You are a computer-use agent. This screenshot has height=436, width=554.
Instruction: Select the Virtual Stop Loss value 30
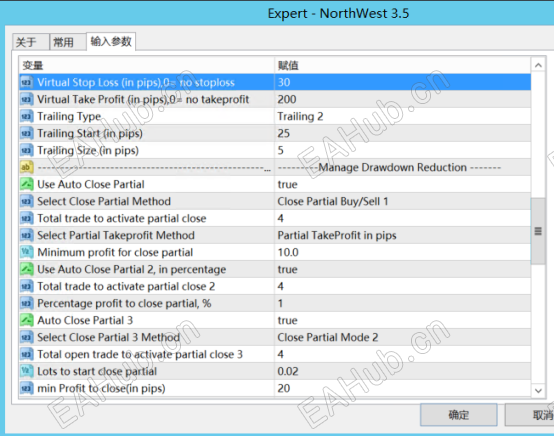coord(403,82)
